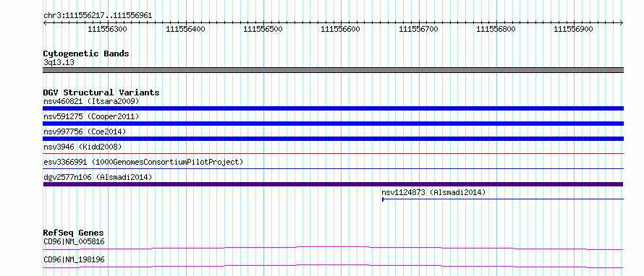
Task: Click the ruler's left arrow end
Action: (45, 22)
